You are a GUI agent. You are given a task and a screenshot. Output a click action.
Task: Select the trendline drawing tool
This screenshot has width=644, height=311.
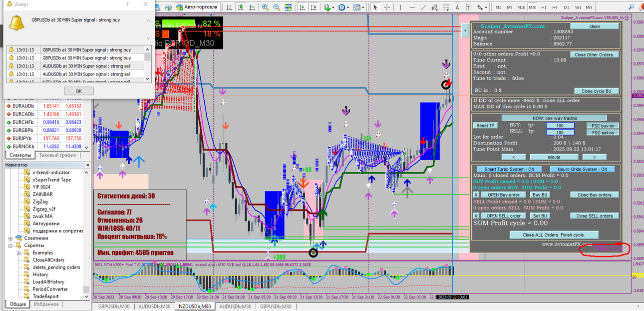pos(423,7)
